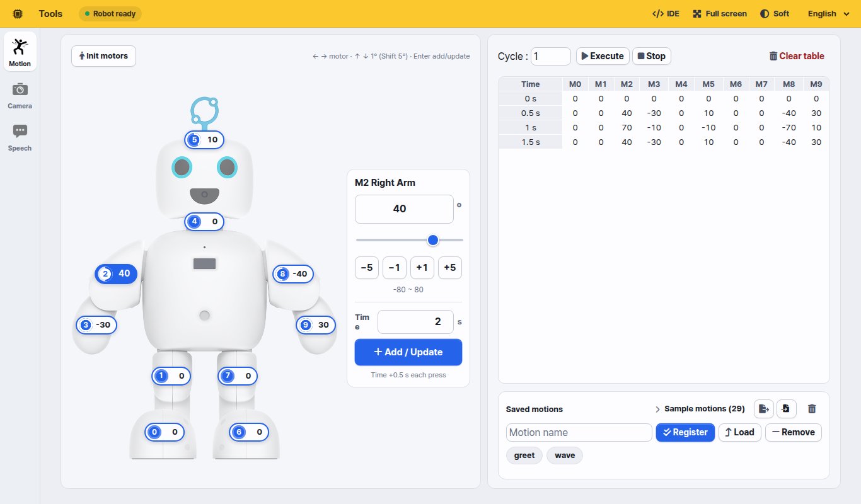
Task: Select motor 8 left arm marker
Action: (x=293, y=274)
